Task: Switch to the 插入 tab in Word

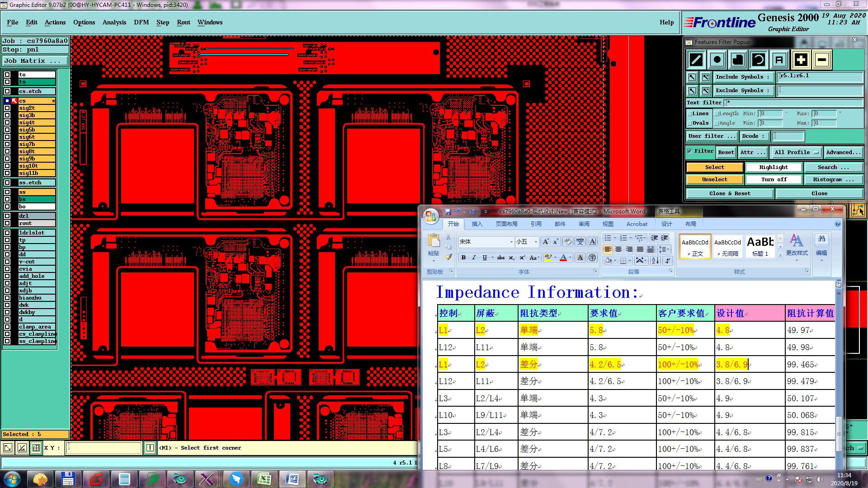Action: [477, 224]
